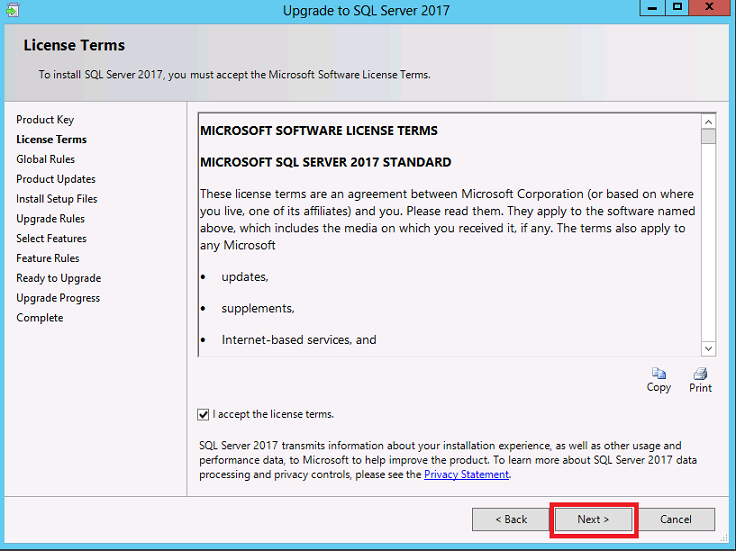Select the Feature Rules step
736x551 pixels.
click(x=47, y=258)
